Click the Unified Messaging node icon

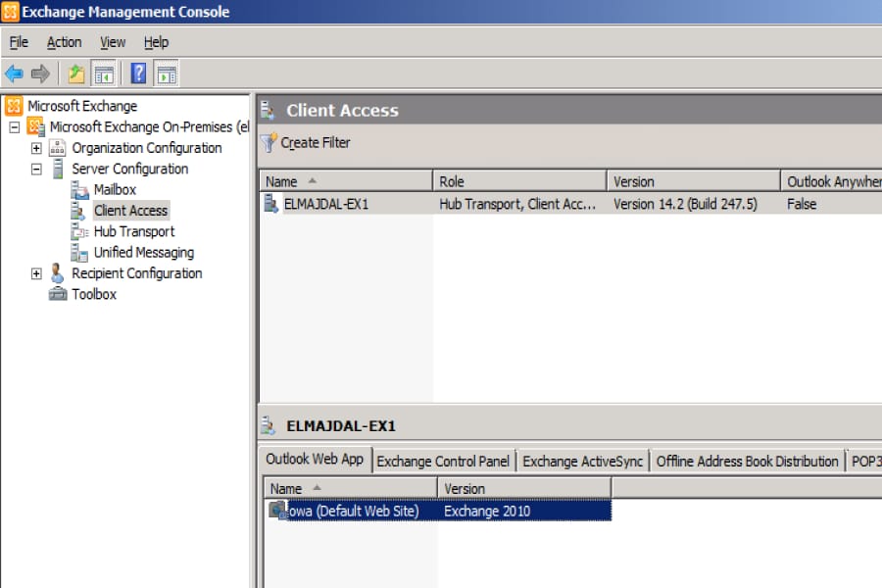coord(79,253)
